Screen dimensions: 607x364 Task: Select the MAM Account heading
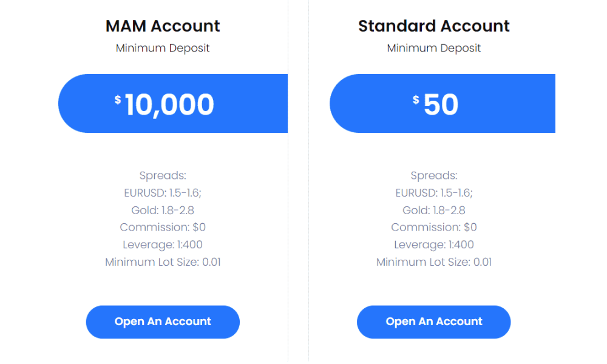click(163, 26)
